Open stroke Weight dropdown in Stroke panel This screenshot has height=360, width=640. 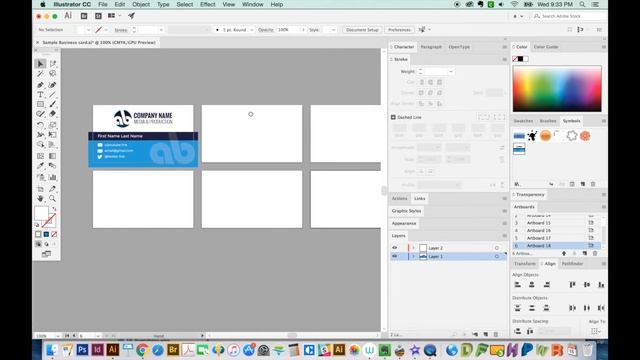coord(451,71)
